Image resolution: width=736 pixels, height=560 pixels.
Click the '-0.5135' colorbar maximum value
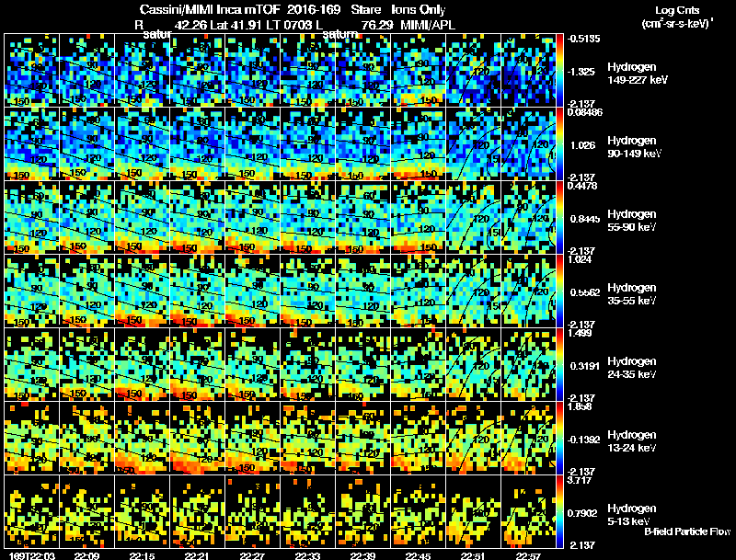tap(584, 39)
